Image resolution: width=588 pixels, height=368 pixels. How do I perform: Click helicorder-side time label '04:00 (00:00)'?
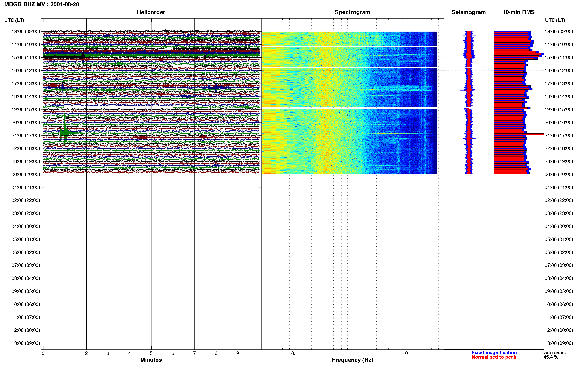click(26, 226)
